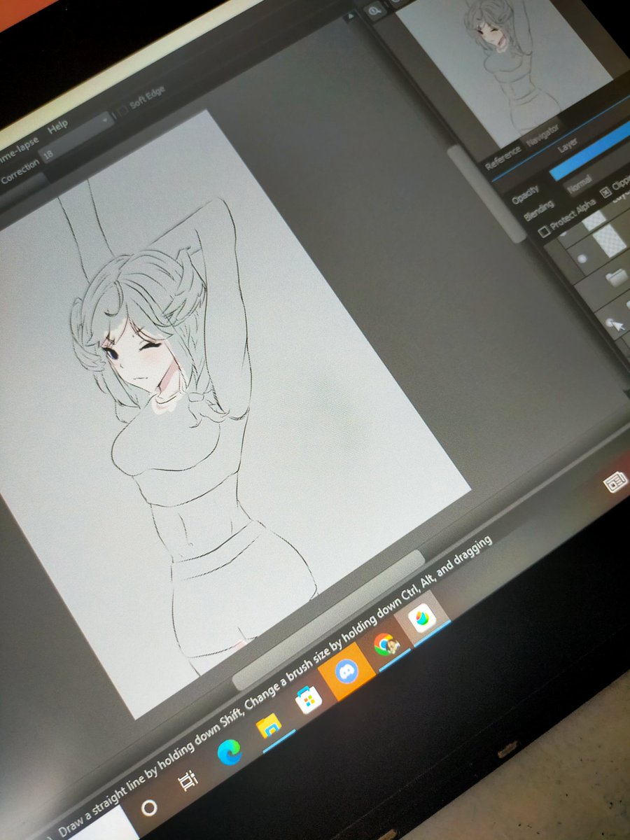
Task: Open File Explorer from the taskbar
Action: [269, 727]
